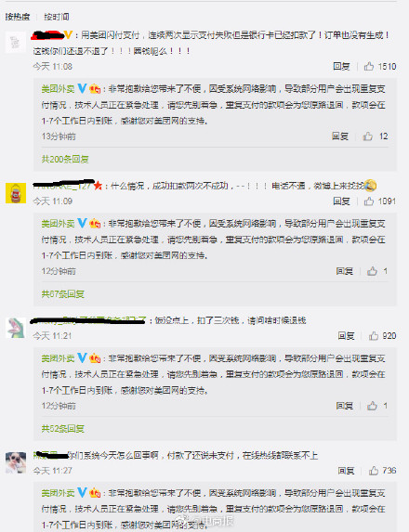Sort comments 按热度
The width and height of the screenshot is (409, 532).
(18, 17)
